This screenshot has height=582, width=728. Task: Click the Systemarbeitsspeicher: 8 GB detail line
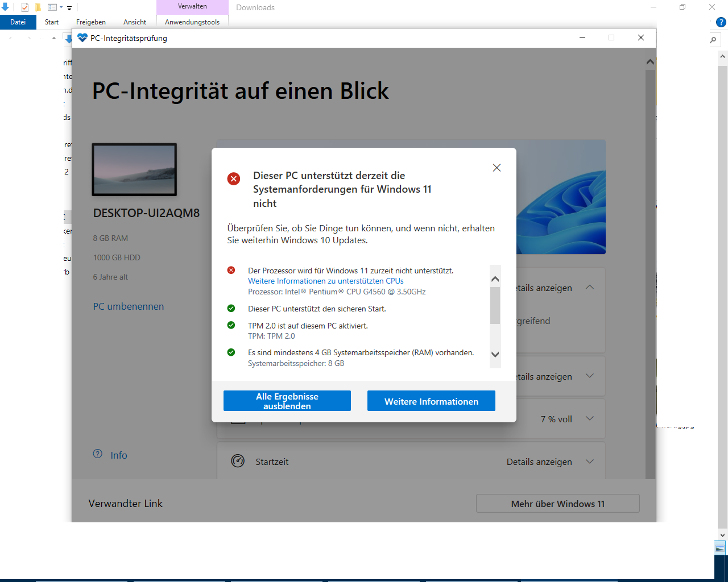coord(296,363)
